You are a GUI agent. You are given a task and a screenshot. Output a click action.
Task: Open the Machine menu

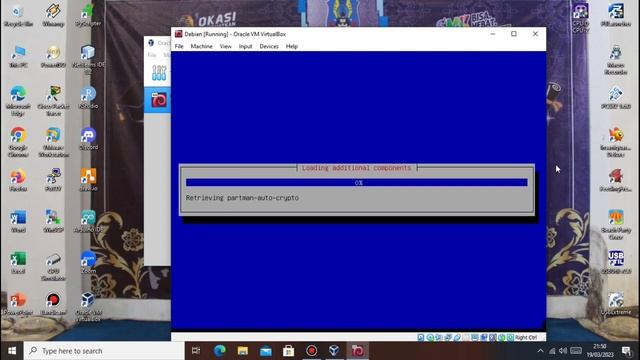pyautogui.click(x=201, y=47)
